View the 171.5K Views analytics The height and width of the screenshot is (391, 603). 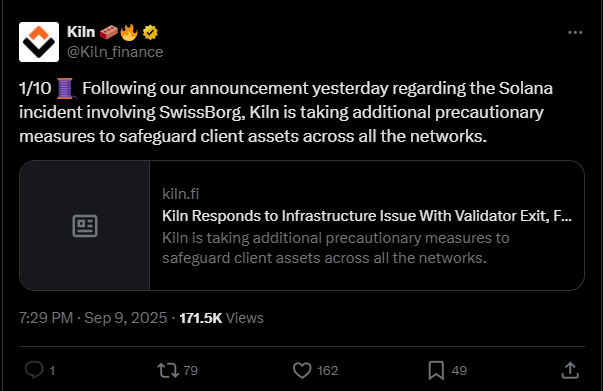222,318
